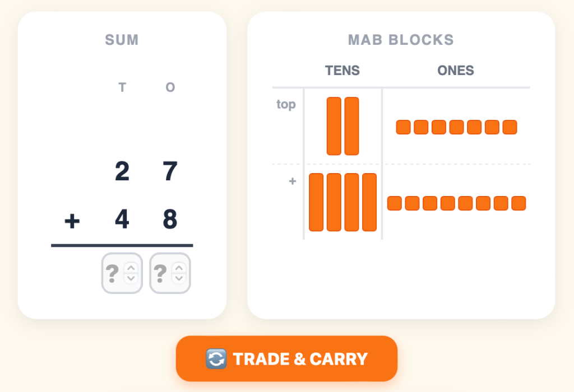The width and height of the screenshot is (574, 392).
Task: Click the rightmost tens rod in bottom row
Action: 369,202
